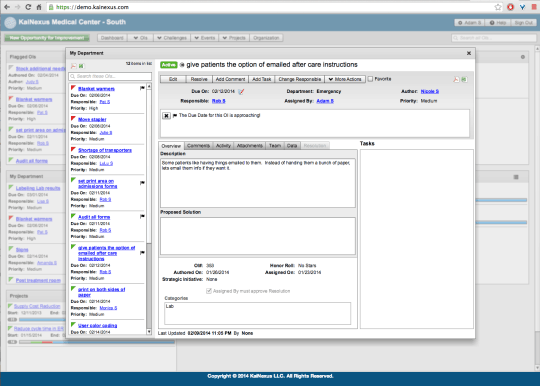Click the Resolve button
The height and width of the screenshot is (386, 540).
click(x=199, y=79)
